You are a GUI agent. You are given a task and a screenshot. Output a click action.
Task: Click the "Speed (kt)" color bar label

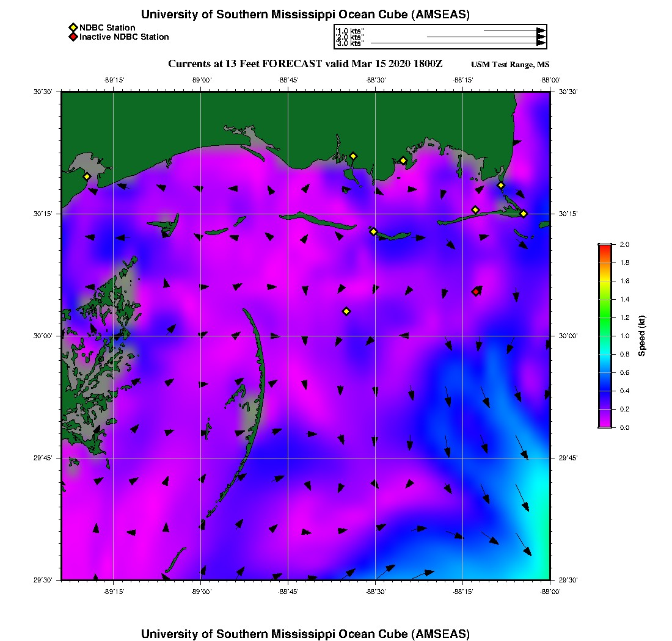(x=641, y=336)
